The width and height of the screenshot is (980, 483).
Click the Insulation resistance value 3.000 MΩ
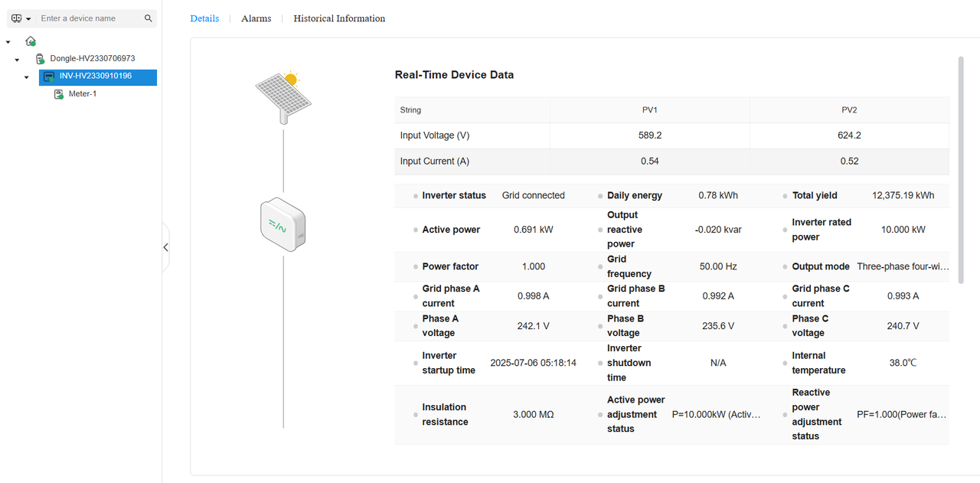533,415
